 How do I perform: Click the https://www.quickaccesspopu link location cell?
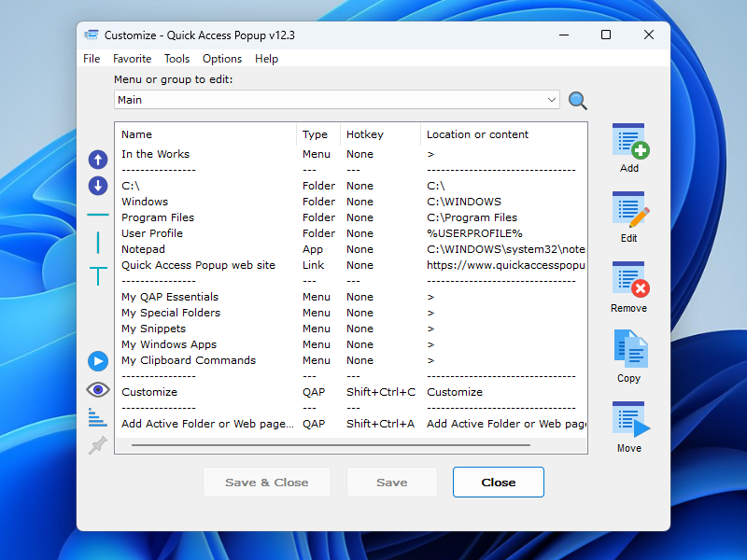505,265
